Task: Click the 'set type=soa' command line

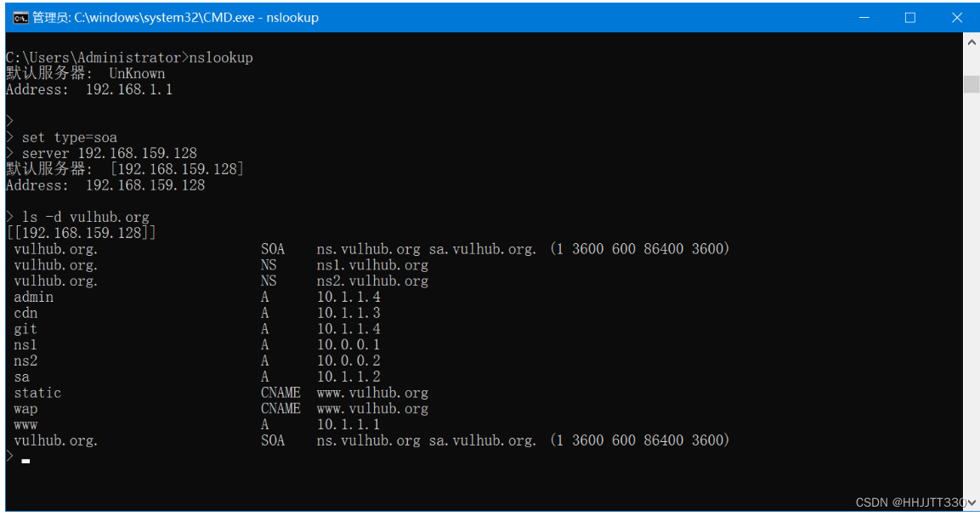Action: point(71,136)
